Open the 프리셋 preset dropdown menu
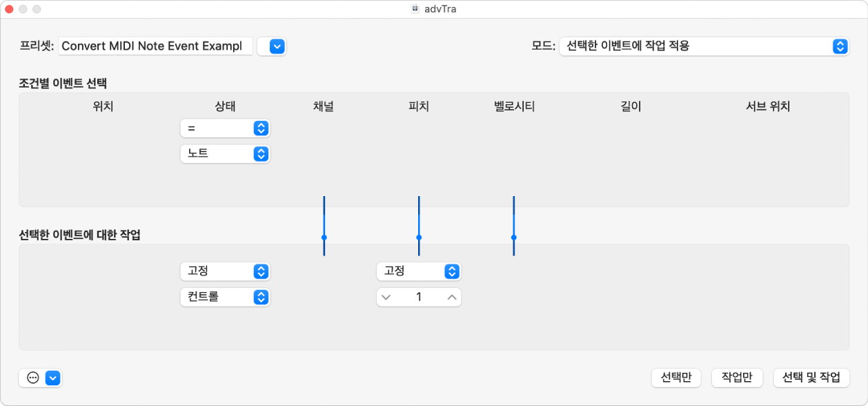Image resolution: width=868 pixels, height=406 pixels. (x=271, y=46)
